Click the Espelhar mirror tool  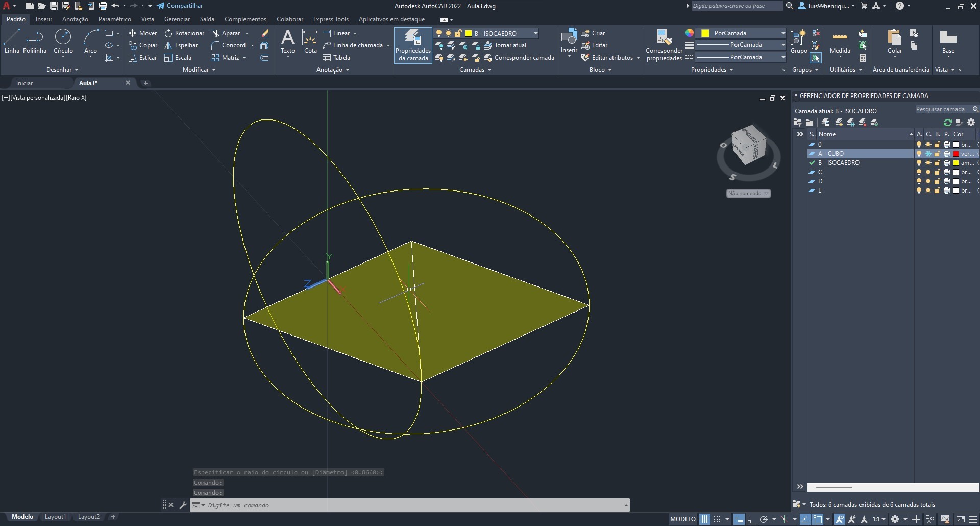click(x=181, y=45)
